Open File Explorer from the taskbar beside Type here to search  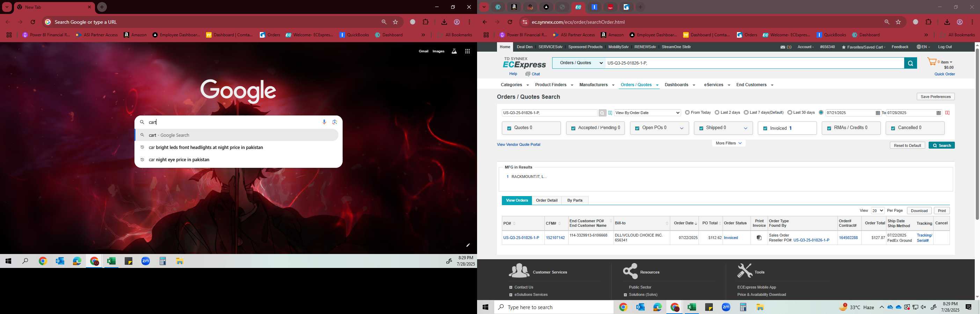pos(760,307)
